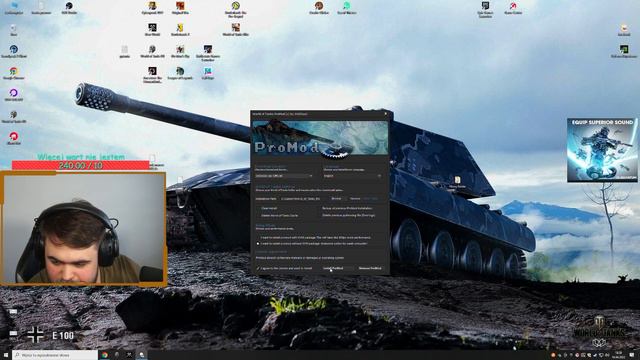This screenshot has width=640, height=360.
Task: Open the purple circle desktop icon on the left
Action: (x=13, y=95)
